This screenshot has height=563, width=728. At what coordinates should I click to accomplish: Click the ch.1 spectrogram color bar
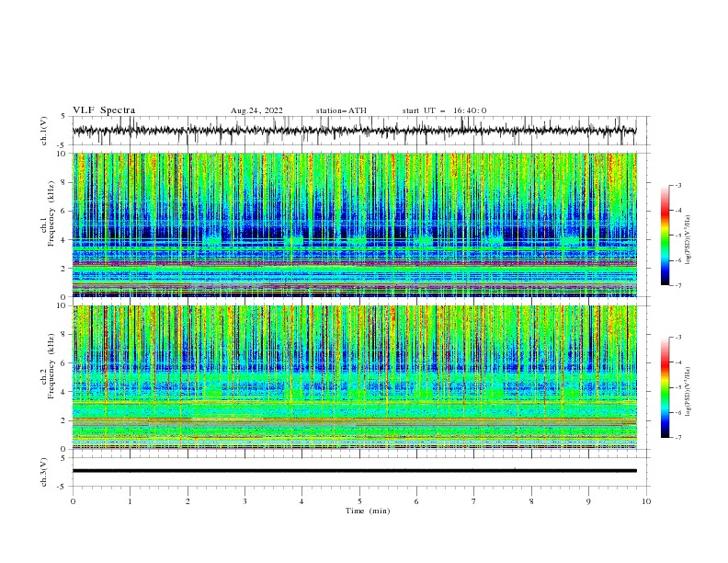point(665,236)
